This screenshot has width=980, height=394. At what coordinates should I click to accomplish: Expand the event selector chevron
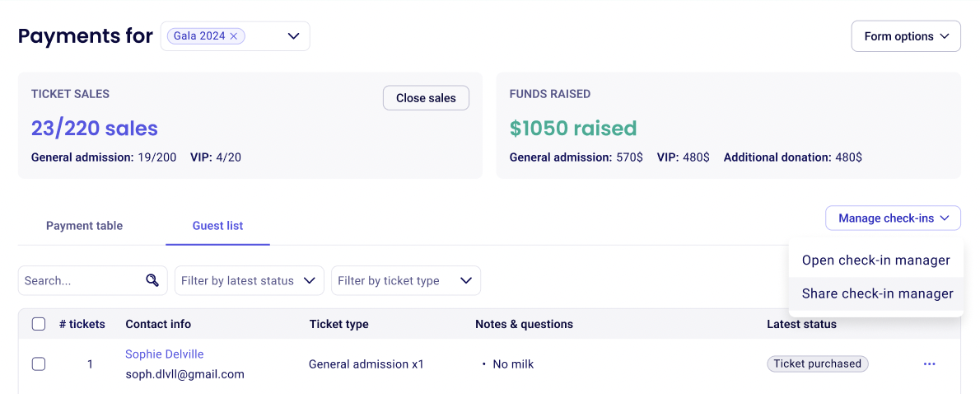tap(293, 36)
